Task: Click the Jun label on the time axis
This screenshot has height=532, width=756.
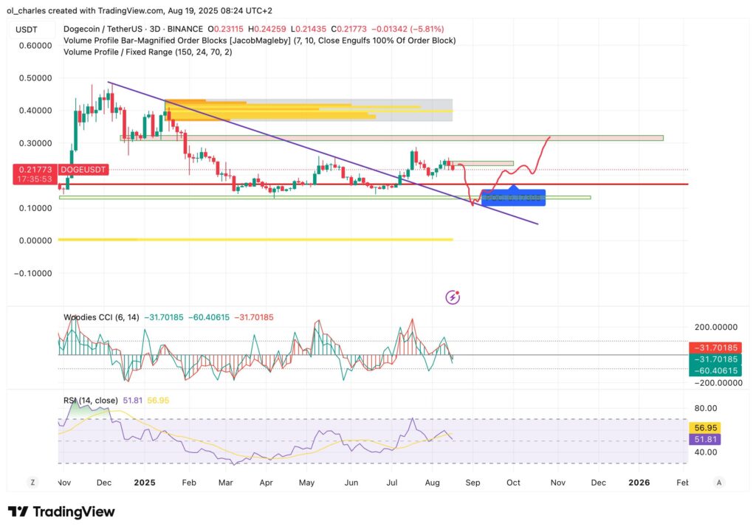Action: pos(351,482)
